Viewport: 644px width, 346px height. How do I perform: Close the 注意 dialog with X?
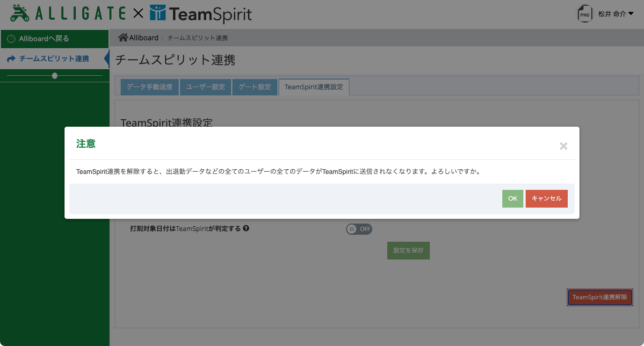click(x=564, y=146)
